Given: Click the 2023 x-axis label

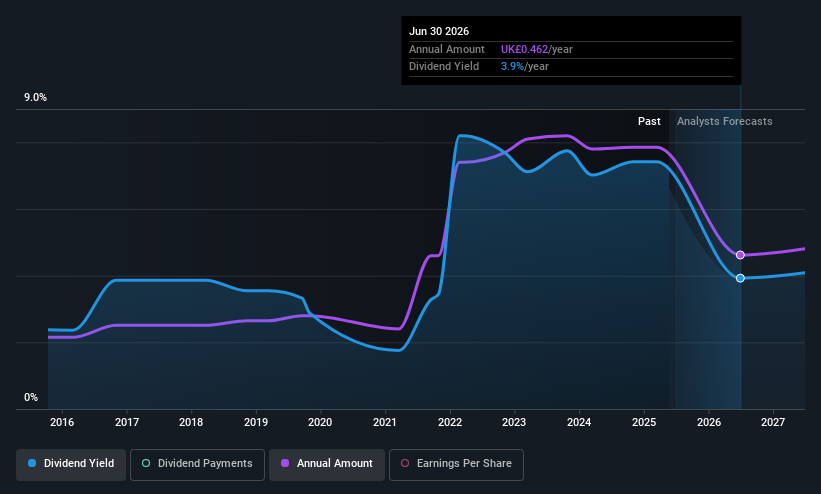Looking at the screenshot, I should tap(514, 422).
